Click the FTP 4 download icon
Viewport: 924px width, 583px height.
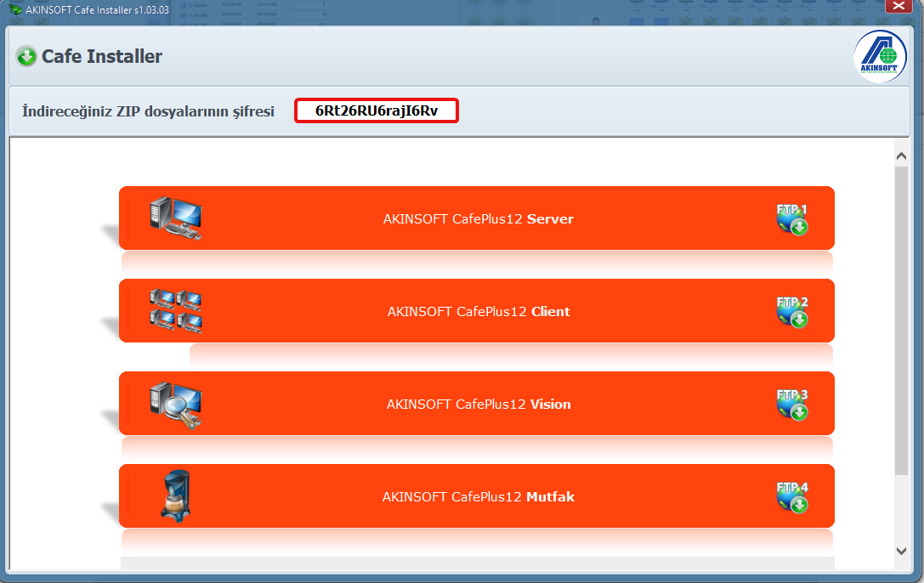pos(792,496)
